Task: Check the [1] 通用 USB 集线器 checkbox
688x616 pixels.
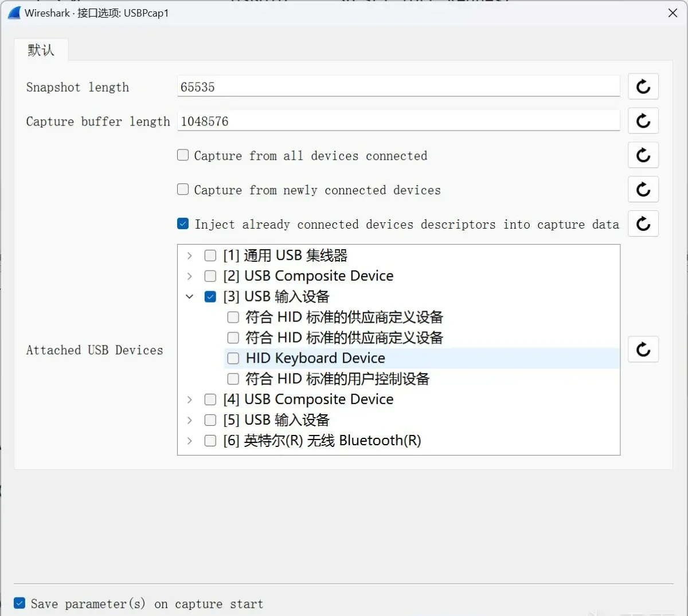Action: click(210, 256)
